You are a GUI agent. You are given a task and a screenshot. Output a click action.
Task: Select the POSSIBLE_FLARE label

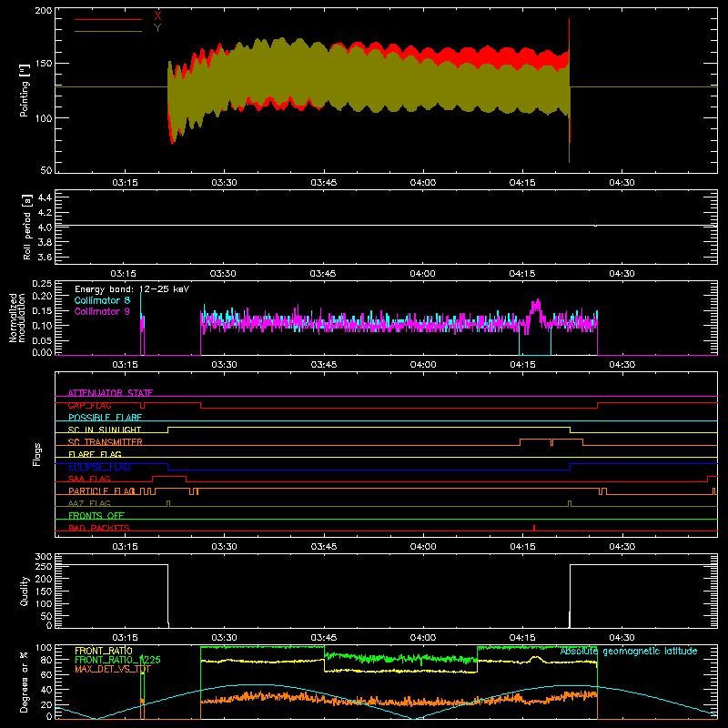105,418
